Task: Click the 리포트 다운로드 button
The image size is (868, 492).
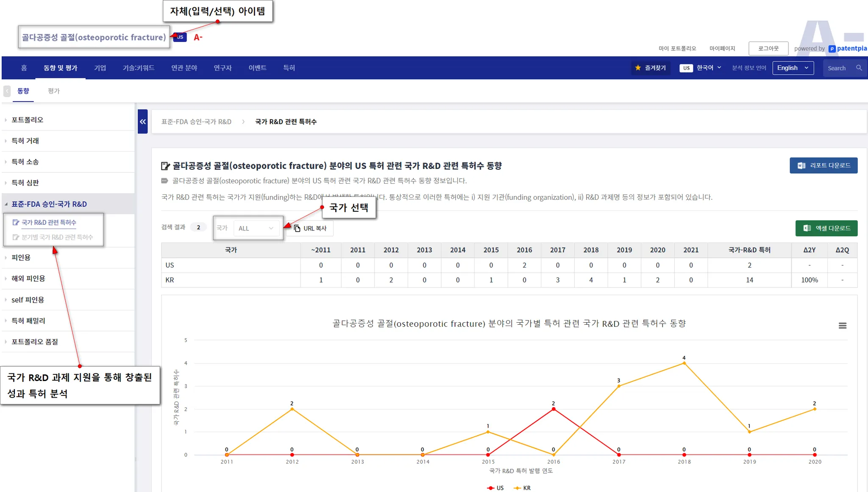Action: (x=823, y=166)
